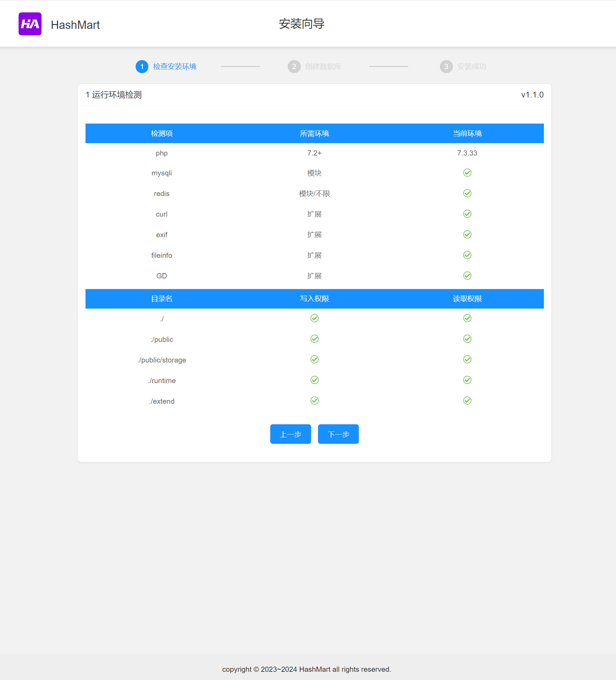
Task: Click ./public/storage write permission check icon
Action: click(315, 359)
